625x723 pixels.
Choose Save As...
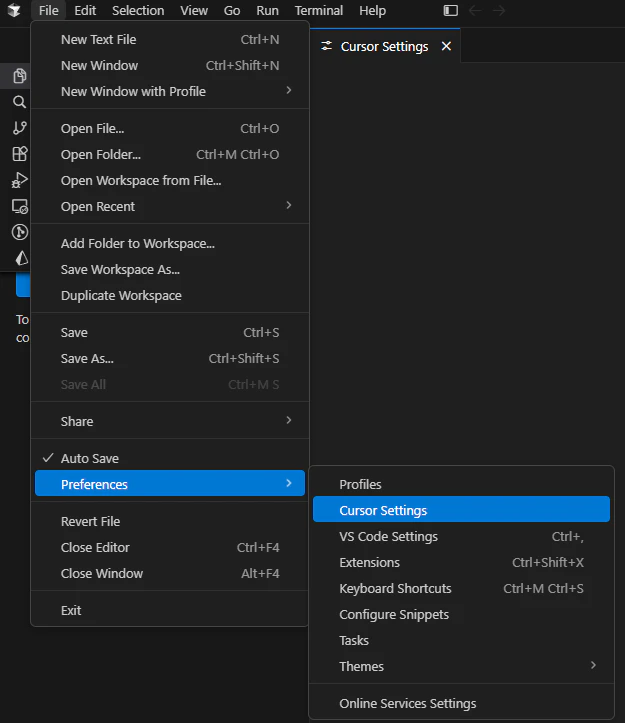pos(170,358)
